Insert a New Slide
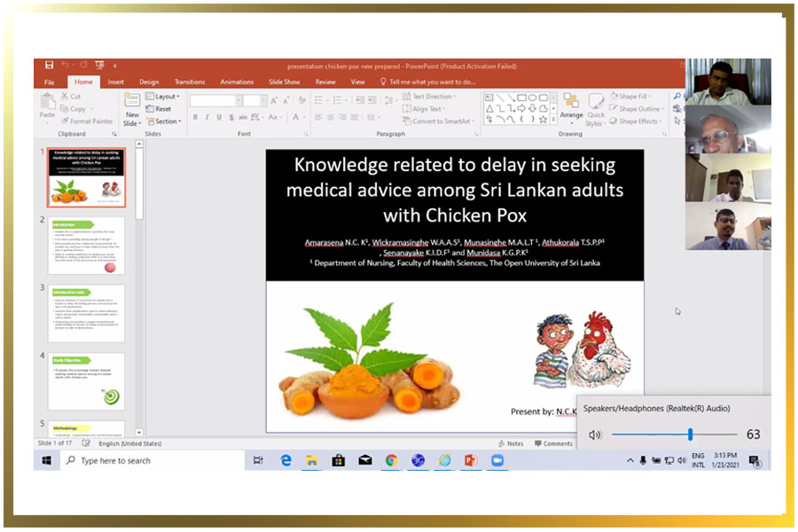 (132, 109)
